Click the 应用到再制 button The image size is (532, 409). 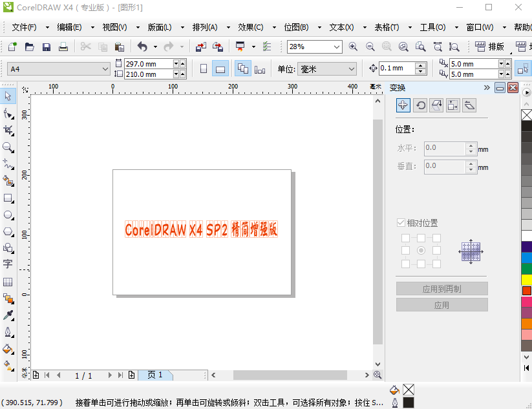point(442,289)
